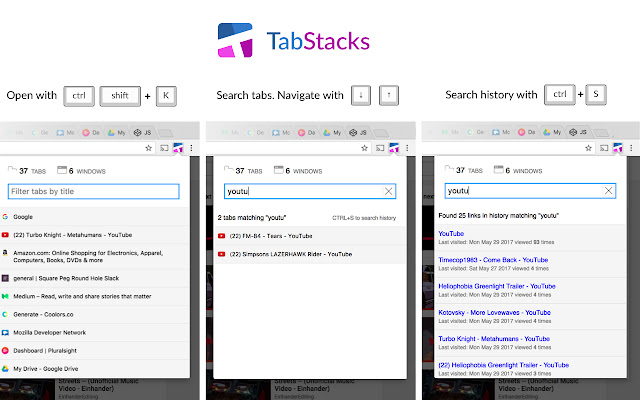Open the three-dot menu in right browser

pyautogui.click(x=631, y=148)
